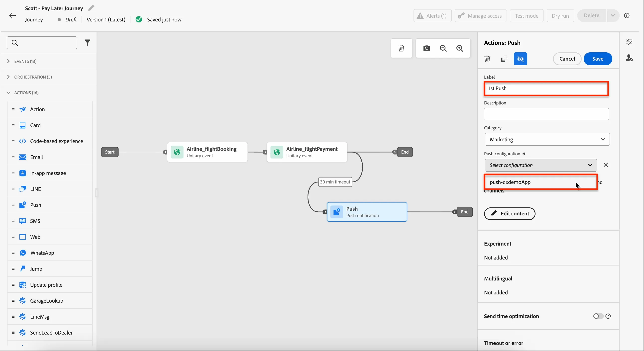
Task: Click into the Description field
Action: tap(546, 114)
